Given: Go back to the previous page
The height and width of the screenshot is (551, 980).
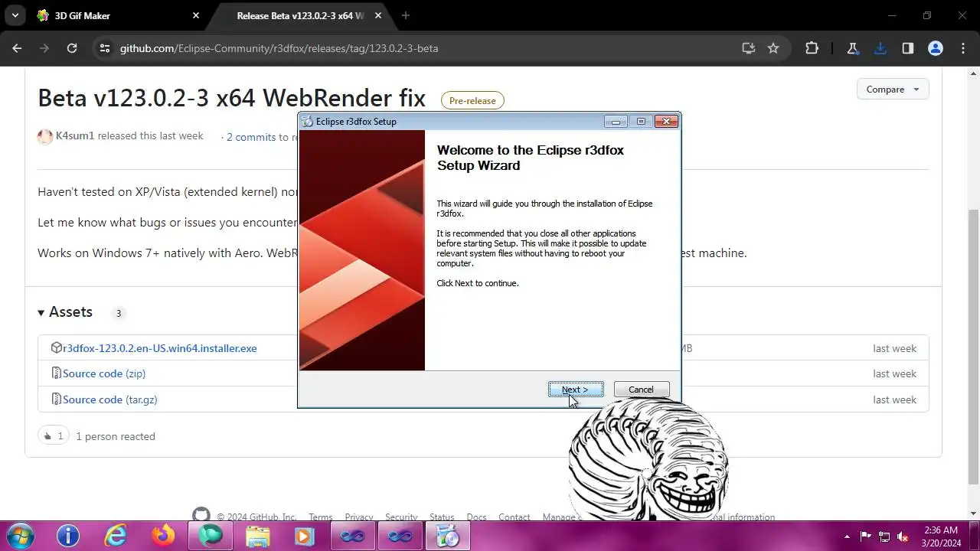Looking at the screenshot, I should coord(17,48).
